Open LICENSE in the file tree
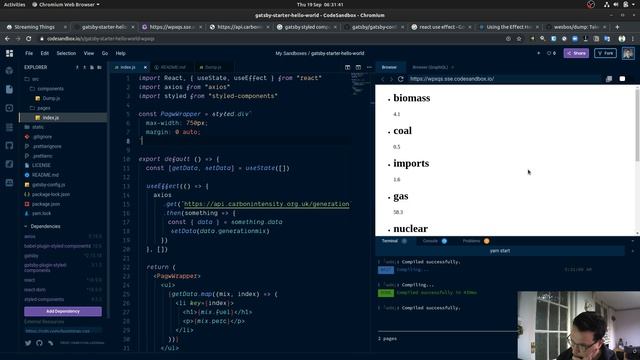640x360 pixels. (x=41, y=165)
